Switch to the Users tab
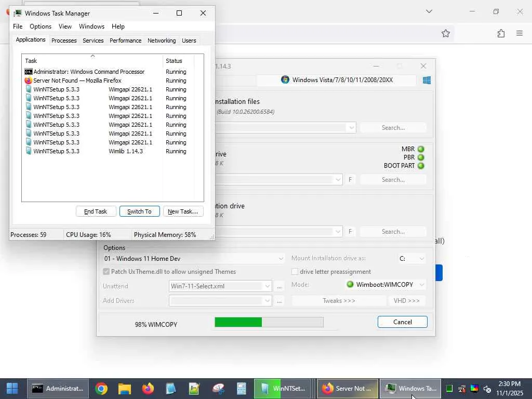The width and height of the screenshot is (532, 399). 189,41
